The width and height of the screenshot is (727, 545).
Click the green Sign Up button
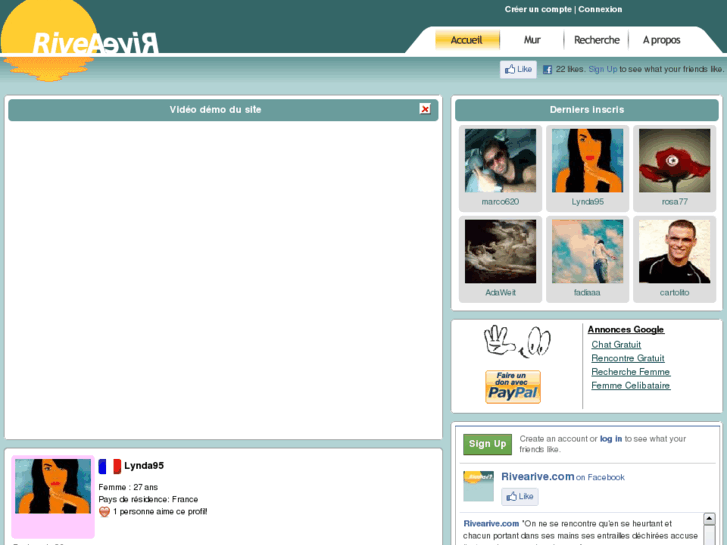[x=487, y=444]
